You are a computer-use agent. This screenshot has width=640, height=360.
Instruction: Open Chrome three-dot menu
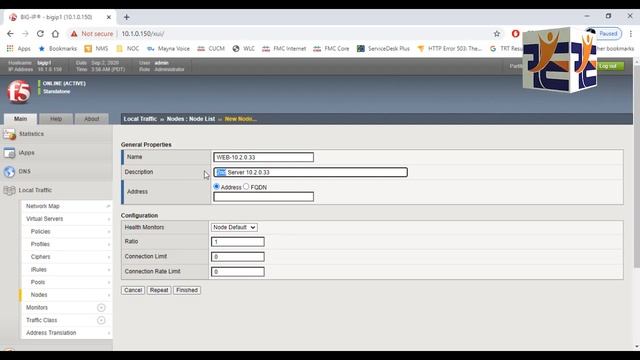[x=631, y=34]
